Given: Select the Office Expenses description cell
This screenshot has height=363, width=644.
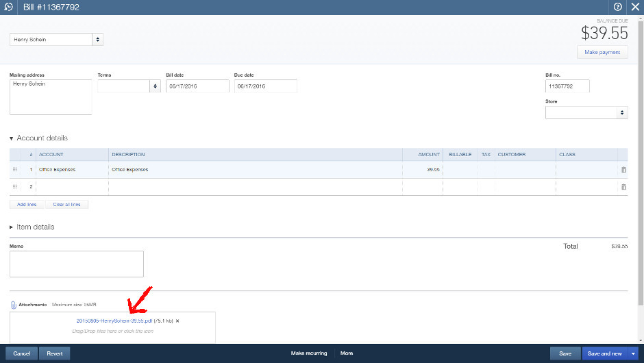Looking at the screenshot, I should pyautogui.click(x=255, y=170).
